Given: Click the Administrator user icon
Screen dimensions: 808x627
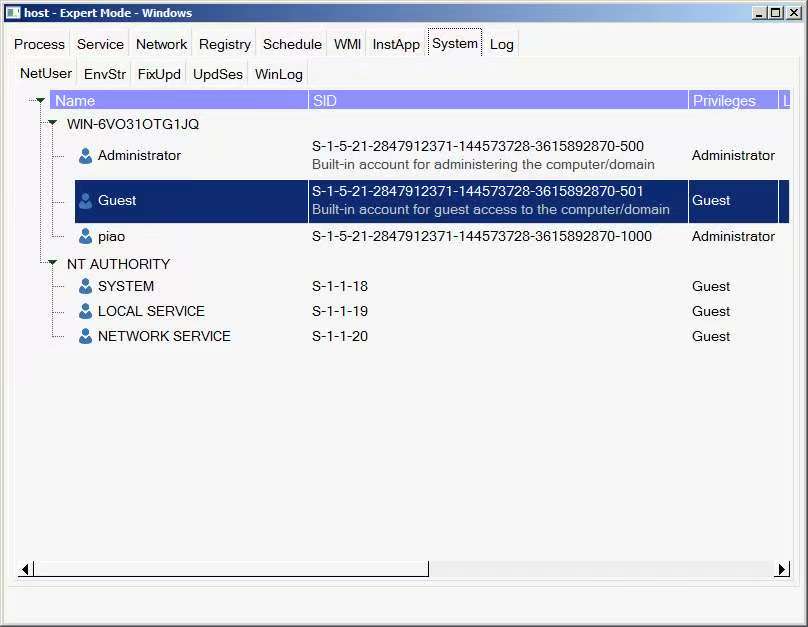Looking at the screenshot, I should tap(85, 156).
